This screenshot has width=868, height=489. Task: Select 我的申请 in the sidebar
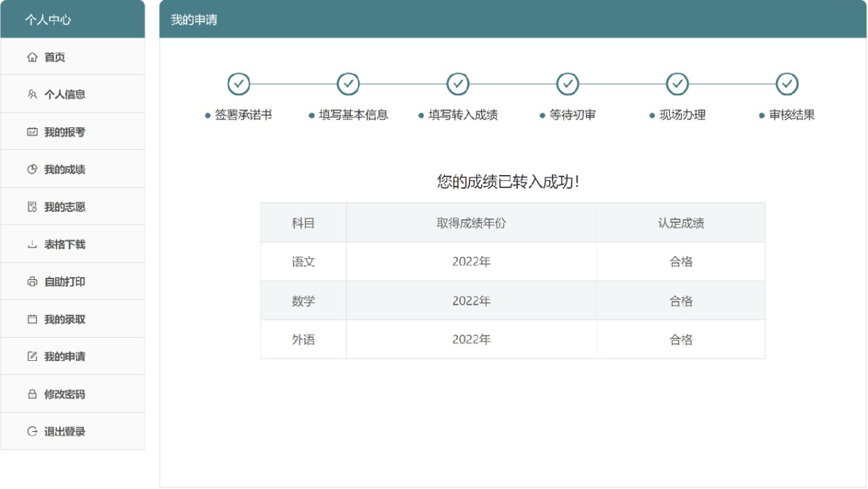[x=64, y=357]
